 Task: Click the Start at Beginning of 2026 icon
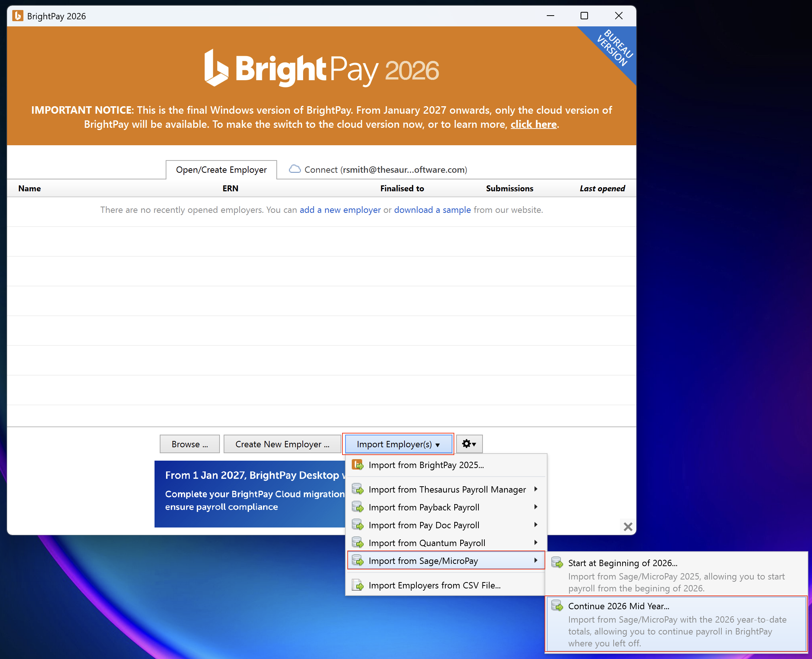(557, 562)
